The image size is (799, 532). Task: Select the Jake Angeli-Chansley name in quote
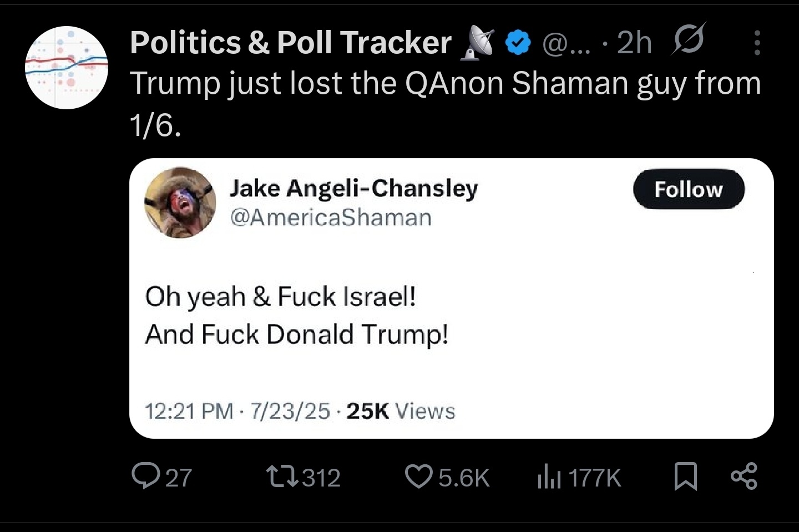pos(353,189)
